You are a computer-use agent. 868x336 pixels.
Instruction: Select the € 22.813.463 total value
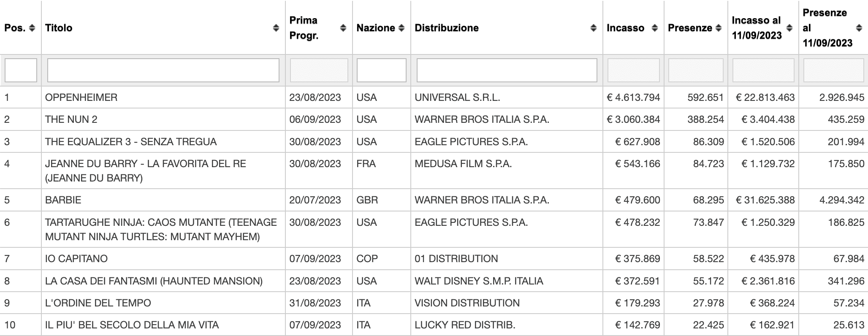tap(765, 98)
